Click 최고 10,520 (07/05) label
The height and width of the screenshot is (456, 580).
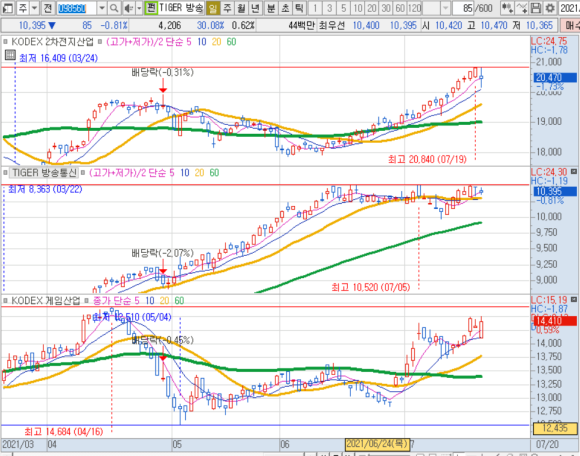point(371,287)
